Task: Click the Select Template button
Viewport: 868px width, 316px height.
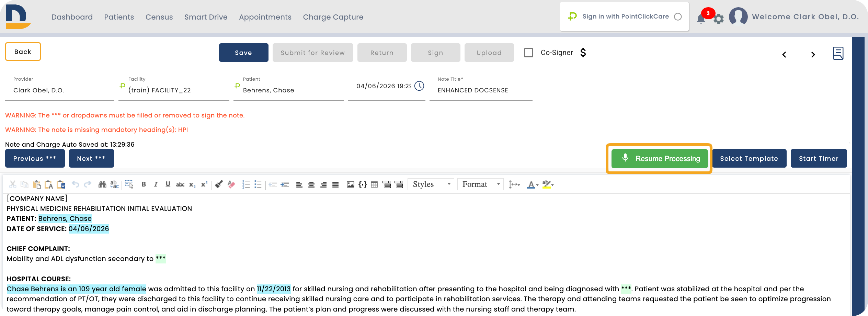Action: click(x=749, y=158)
